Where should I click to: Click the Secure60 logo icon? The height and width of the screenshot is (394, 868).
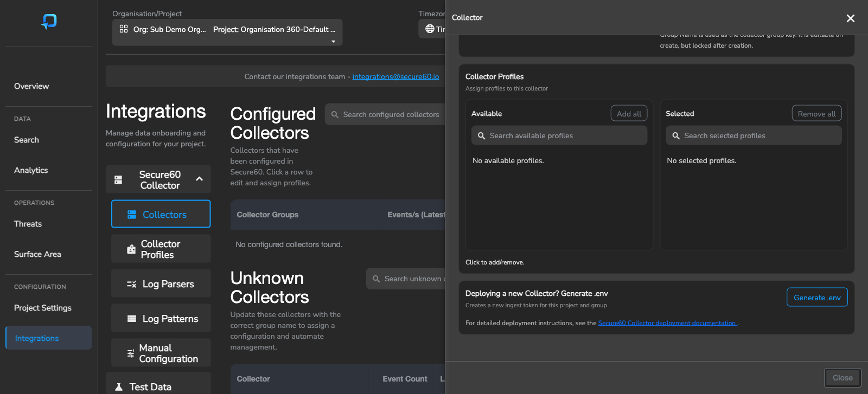(x=49, y=21)
